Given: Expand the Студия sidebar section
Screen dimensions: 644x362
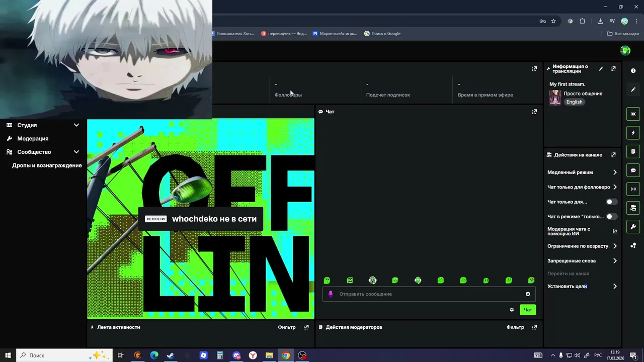Looking at the screenshot, I should pyautogui.click(x=76, y=125).
